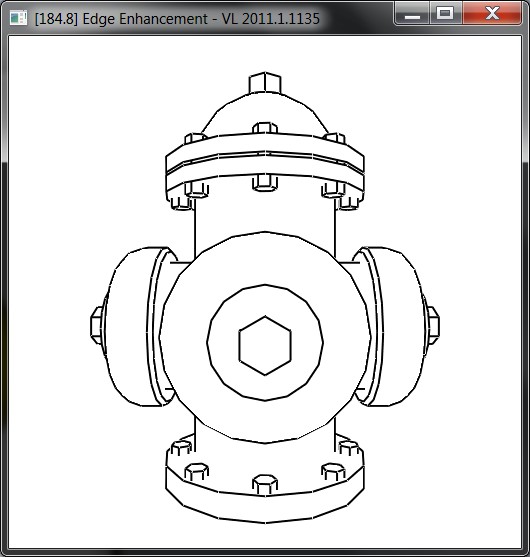Click the front-right bolt on the base flange
Viewport: 530px width, 557px height.
333,472
